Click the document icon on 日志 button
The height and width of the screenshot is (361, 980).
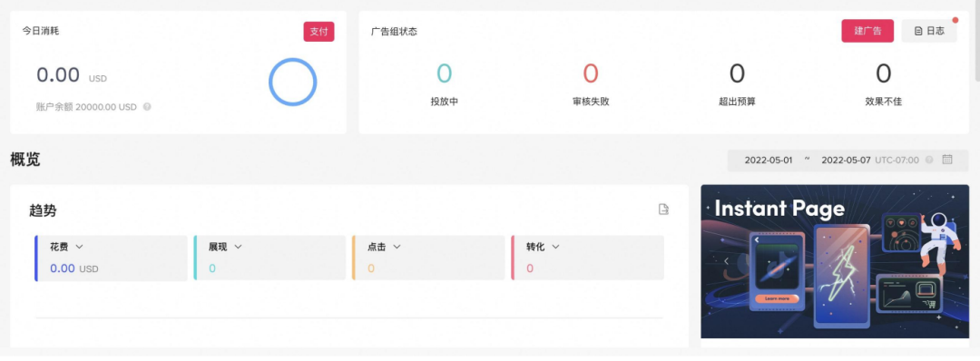(918, 31)
